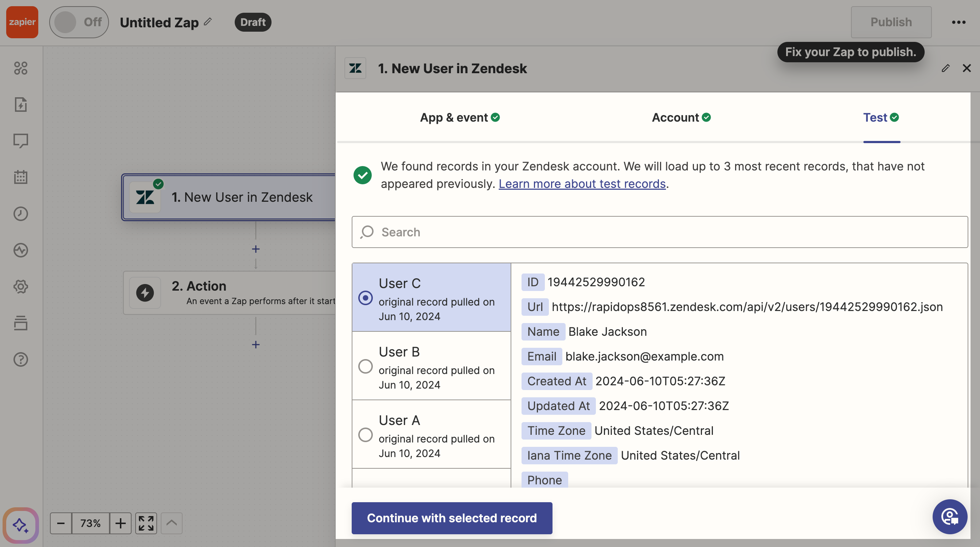Select the User C record radio
Viewport: 980px width, 547px height.
365,298
